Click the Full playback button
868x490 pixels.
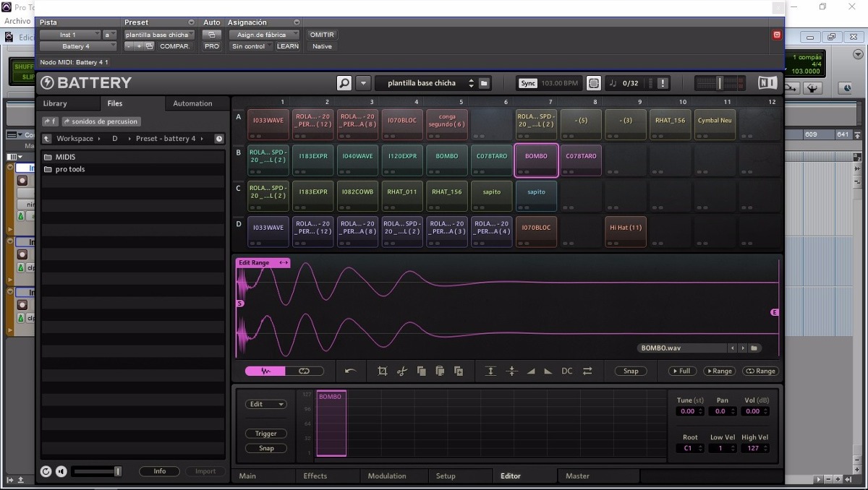[682, 371]
